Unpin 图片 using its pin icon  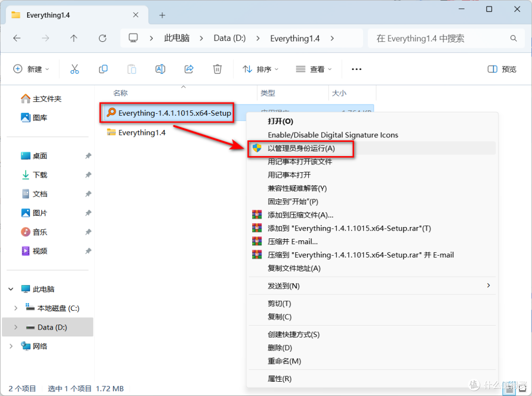click(x=88, y=213)
